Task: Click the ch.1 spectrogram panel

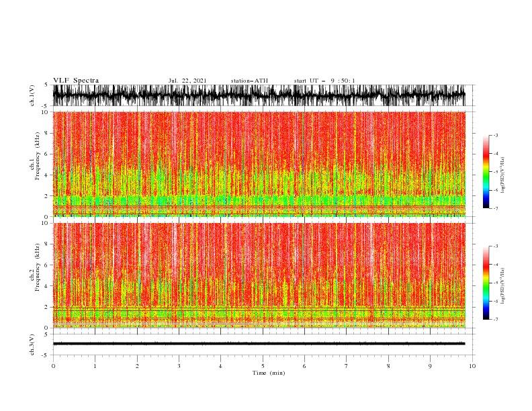Action: click(259, 164)
